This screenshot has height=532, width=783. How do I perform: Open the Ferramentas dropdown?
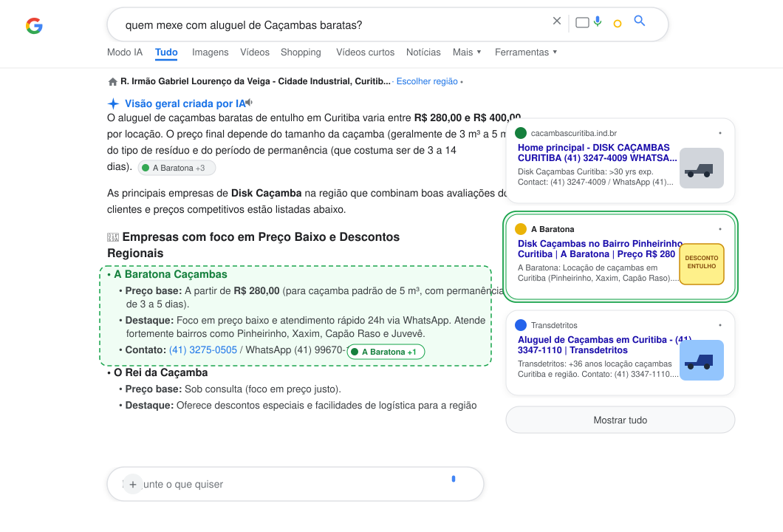pos(526,52)
